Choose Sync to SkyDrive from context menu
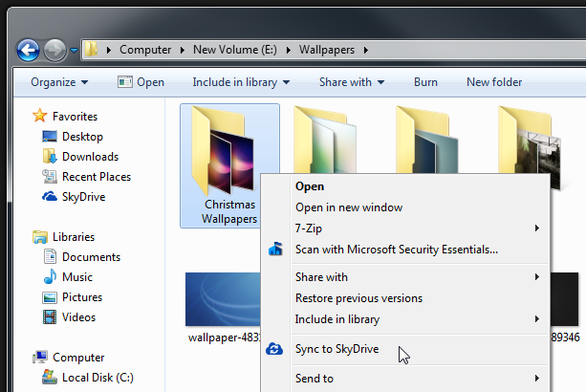This screenshot has width=586, height=392. [336, 349]
